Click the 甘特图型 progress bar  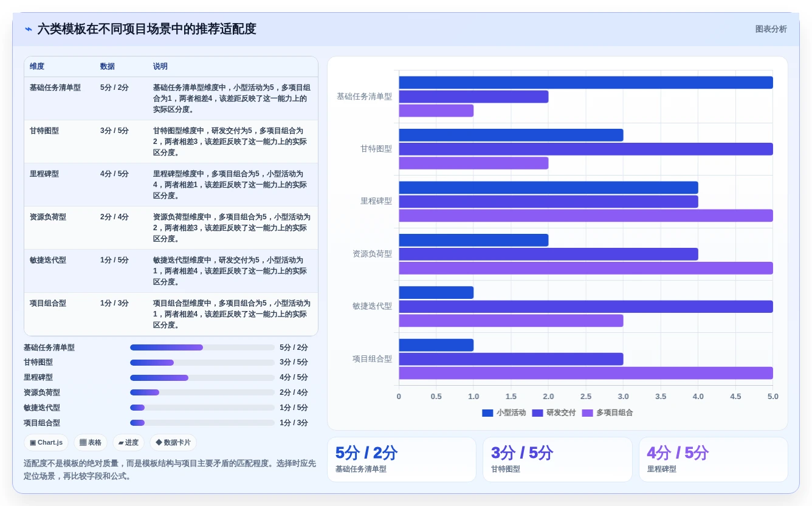point(202,363)
